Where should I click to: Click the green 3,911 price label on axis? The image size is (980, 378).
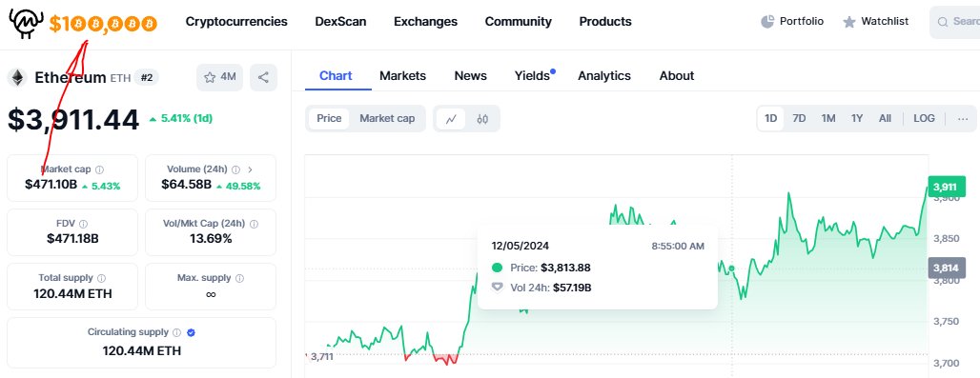pyautogui.click(x=947, y=187)
